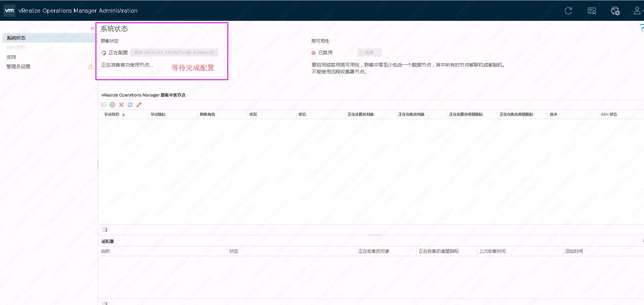Click the 启用 high availability button
The height and width of the screenshot is (305, 644).
tap(369, 53)
